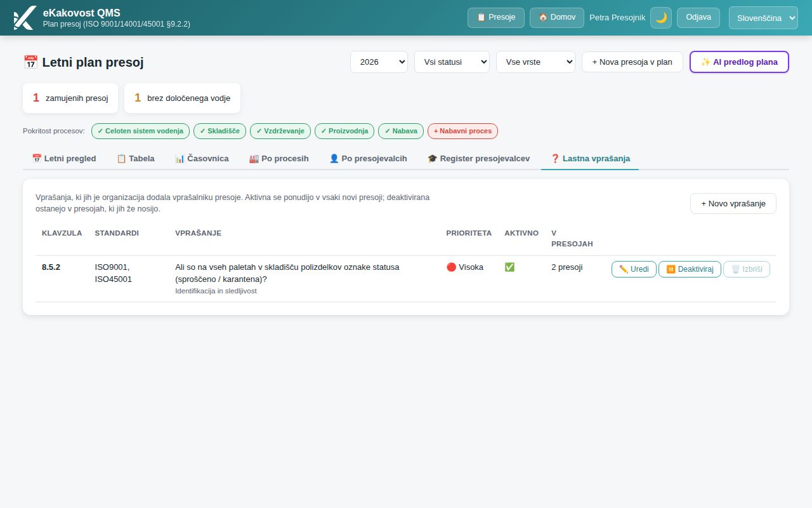The width and height of the screenshot is (812, 508).
Task: Open the Slovenščina language dropdown
Action: tap(763, 18)
